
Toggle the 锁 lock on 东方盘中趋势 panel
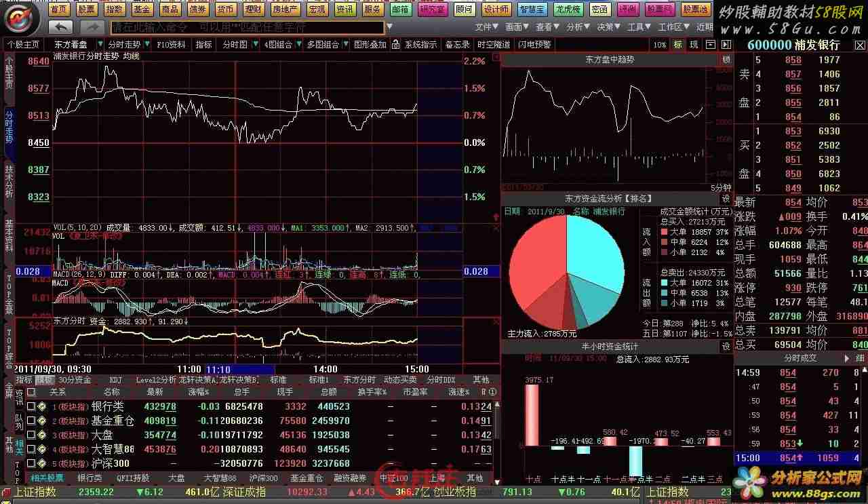tap(726, 60)
